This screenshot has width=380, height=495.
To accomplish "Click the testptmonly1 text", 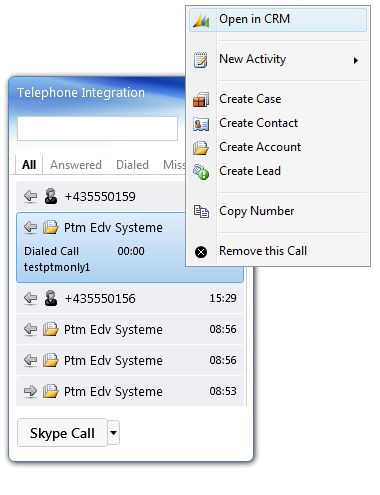I will tap(57, 267).
